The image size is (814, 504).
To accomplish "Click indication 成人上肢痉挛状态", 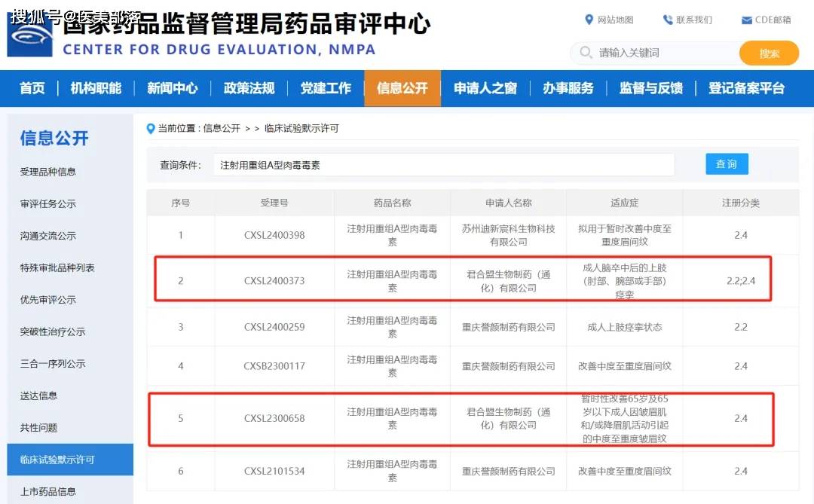I will click(625, 327).
